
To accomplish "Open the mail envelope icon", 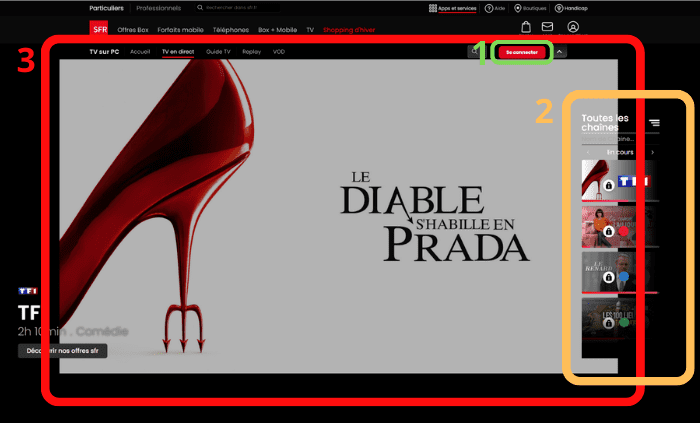I will pos(547,27).
